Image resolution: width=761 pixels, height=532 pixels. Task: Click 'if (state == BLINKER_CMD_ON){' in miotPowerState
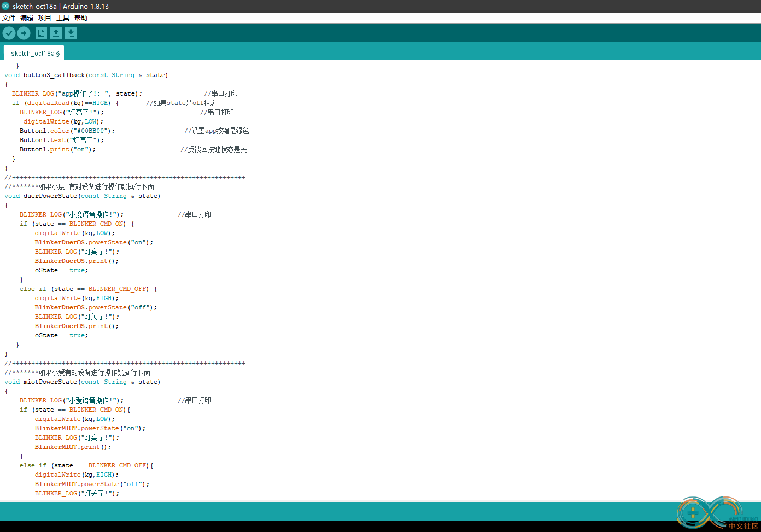75,410
